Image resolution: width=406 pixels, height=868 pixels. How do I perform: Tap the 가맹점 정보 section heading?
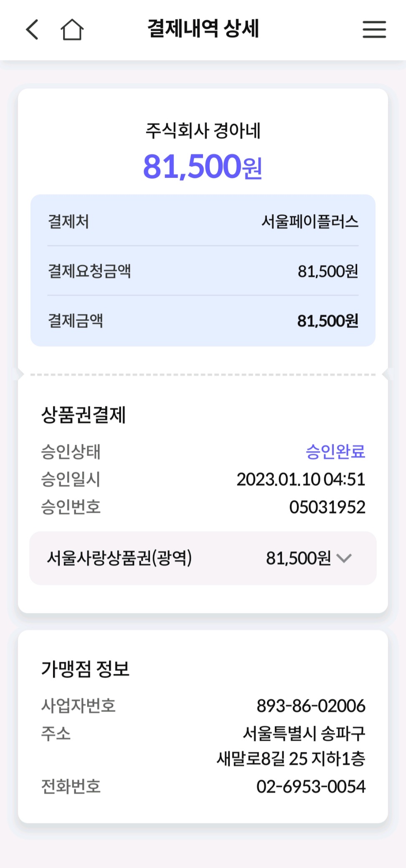[x=85, y=669]
